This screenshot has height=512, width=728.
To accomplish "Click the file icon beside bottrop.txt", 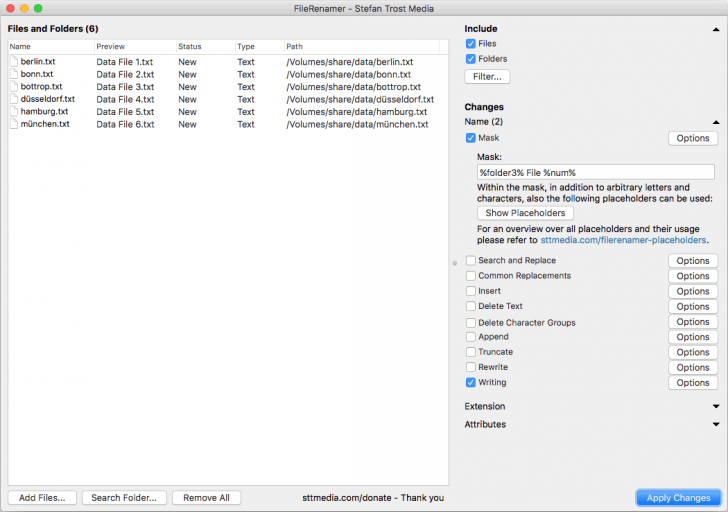I will pyautogui.click(x=14, y=86).
